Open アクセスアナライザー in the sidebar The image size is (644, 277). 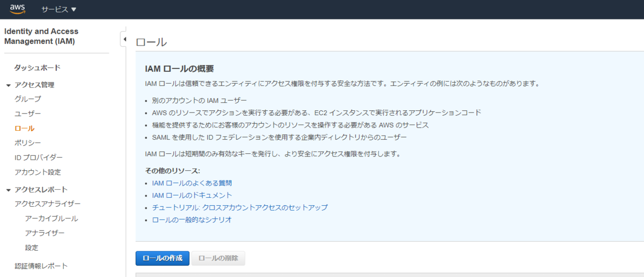click(48, 204)
